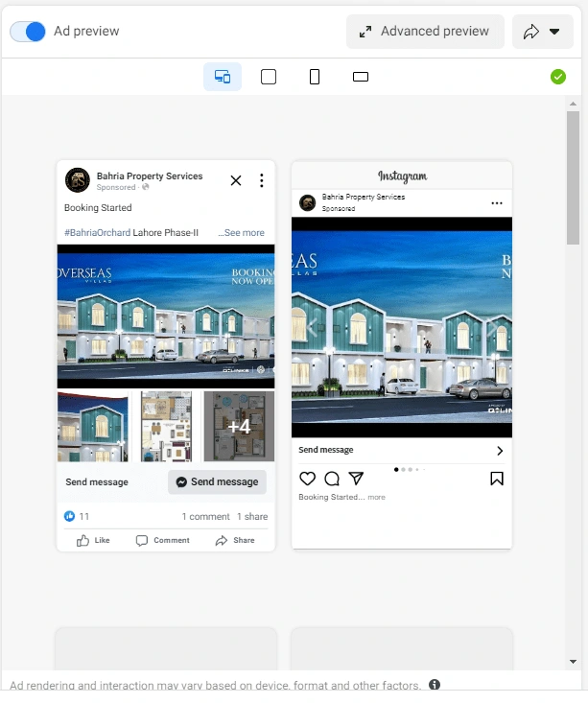Viewport: 588px width, 703px height.
Task: Click the Instagram logo header
Action: (402, 176)
